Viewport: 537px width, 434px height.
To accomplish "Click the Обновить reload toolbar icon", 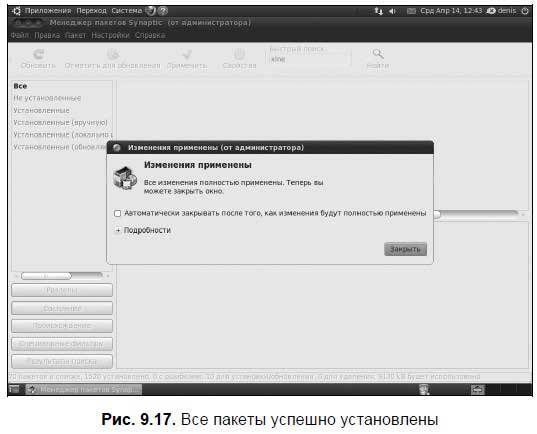I will [x=39, y=54].
